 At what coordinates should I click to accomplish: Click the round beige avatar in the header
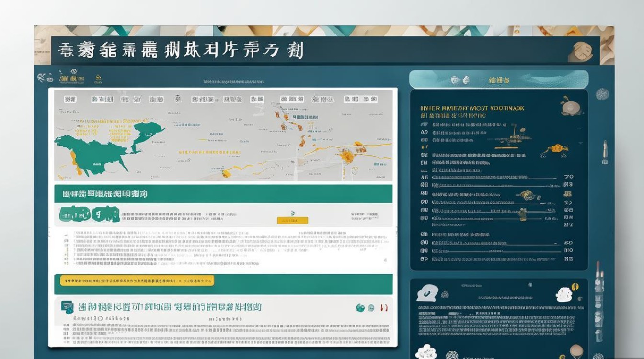click(583, 51)
